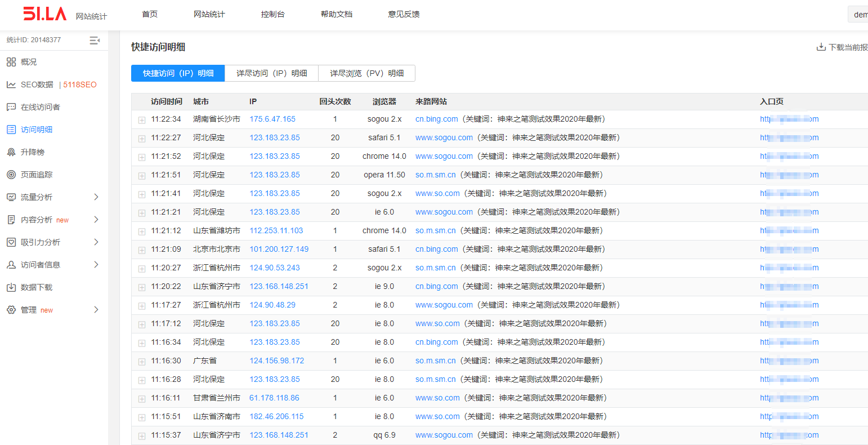The image size is (868, 445).
Task: Select the 页面追踪 target icon
Action: coord(12,174)
